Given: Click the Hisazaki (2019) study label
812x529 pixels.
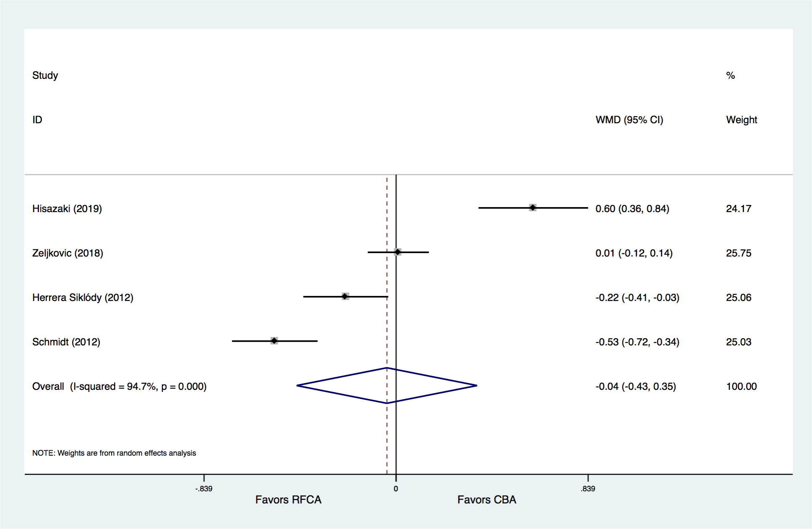Looking at the screenshot, I should [67, 209].
